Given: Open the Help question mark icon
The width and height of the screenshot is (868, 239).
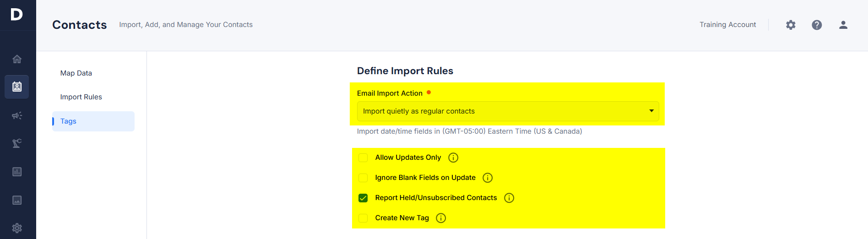Looking at the screenshot, I should [817, 25].
